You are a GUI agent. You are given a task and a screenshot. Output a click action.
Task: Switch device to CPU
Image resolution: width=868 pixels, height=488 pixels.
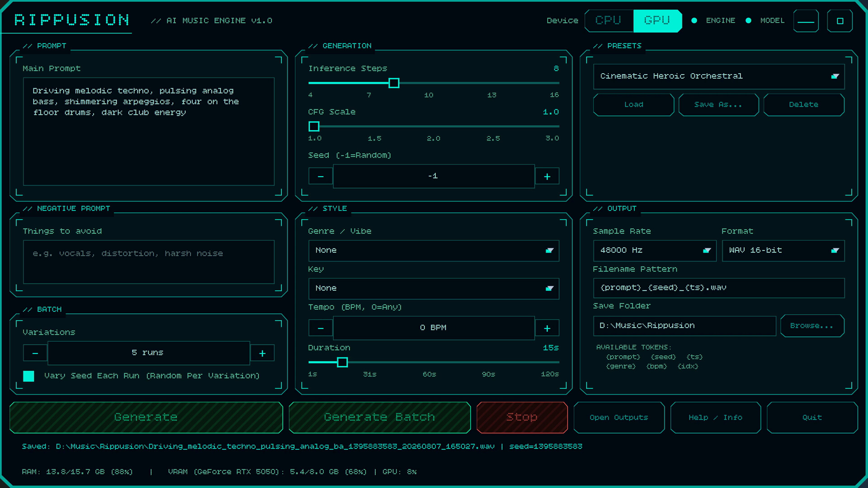point(609,21)
